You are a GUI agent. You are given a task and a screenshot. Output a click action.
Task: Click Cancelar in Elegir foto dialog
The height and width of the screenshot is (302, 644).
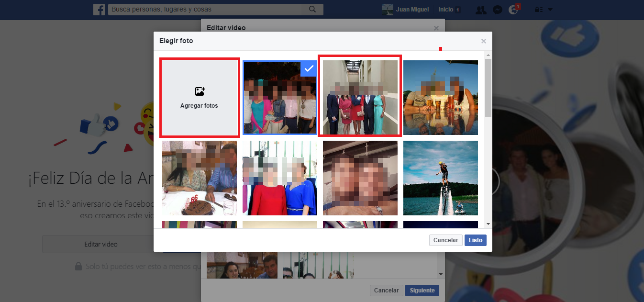tap(445, 240)
